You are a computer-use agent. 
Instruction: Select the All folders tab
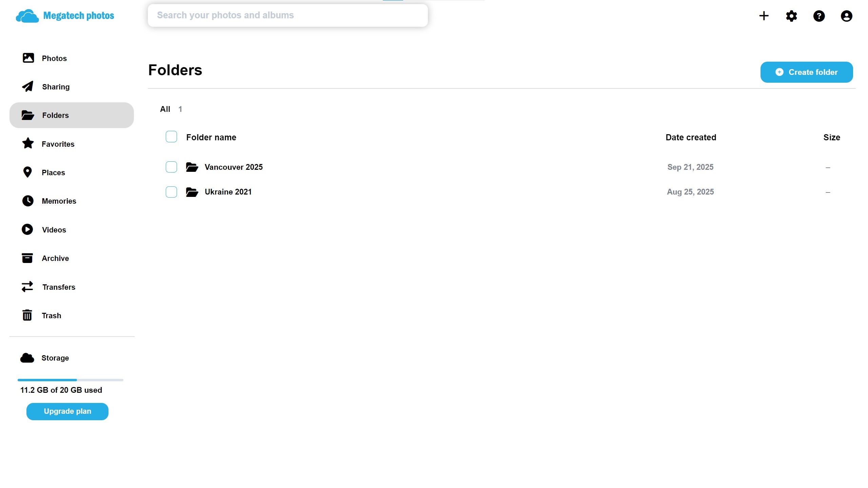coord(165,109)
